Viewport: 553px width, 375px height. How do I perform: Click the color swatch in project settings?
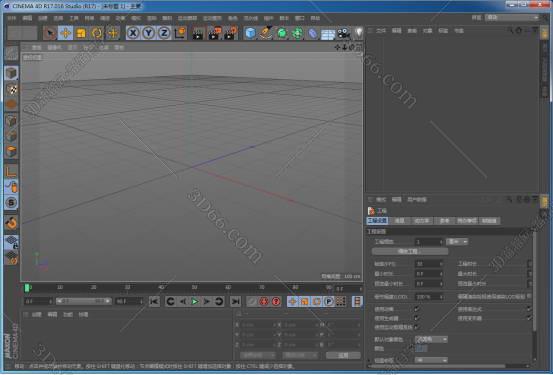421,349
